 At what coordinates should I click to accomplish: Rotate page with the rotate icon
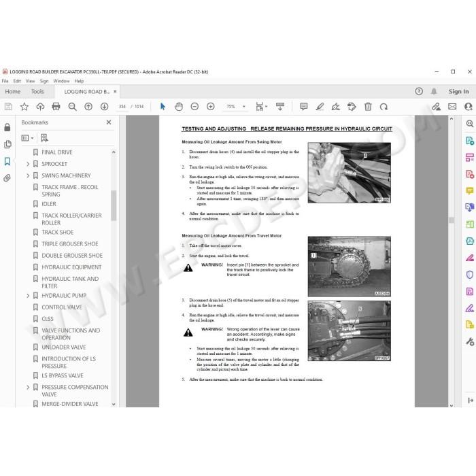point(384,107)
